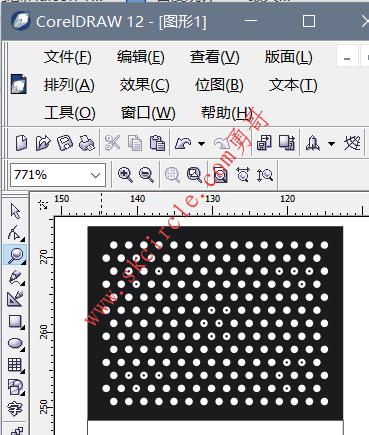Select the Basic Shapes tool
This screenshot has width=369, height=435.
[x=15, y=387]
